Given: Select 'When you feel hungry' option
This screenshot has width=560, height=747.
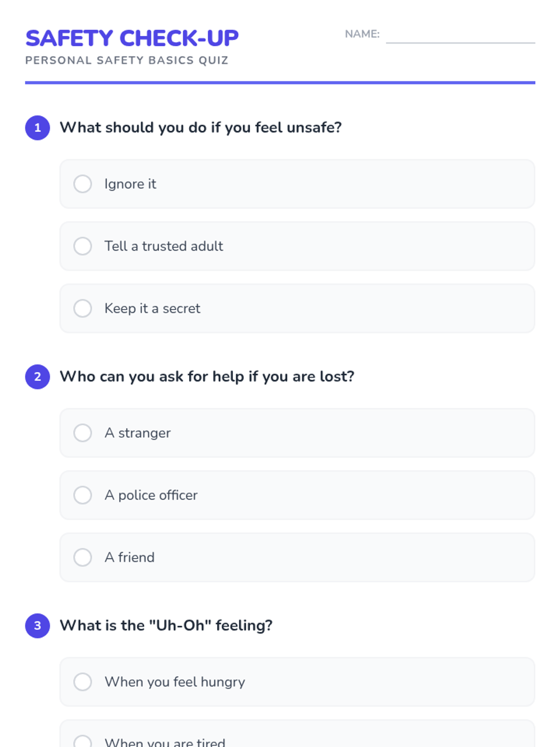Looking at the screenshot, I should (83, 682).
